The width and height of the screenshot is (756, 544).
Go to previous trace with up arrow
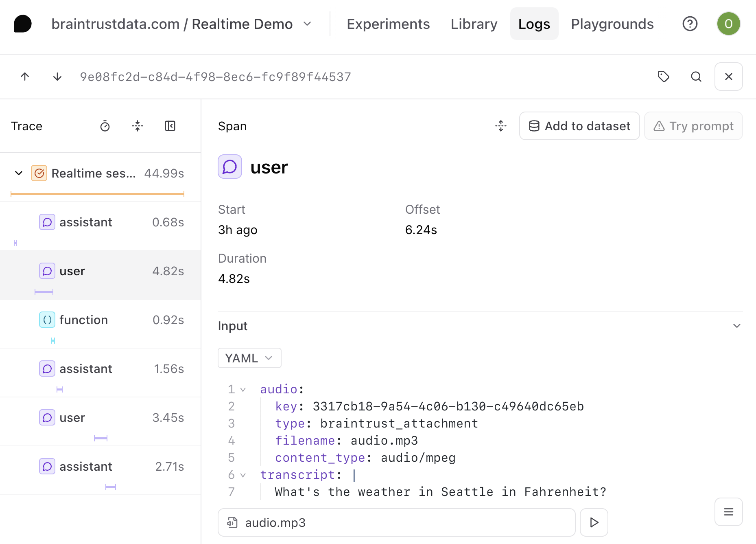click(x=25, y=77)
